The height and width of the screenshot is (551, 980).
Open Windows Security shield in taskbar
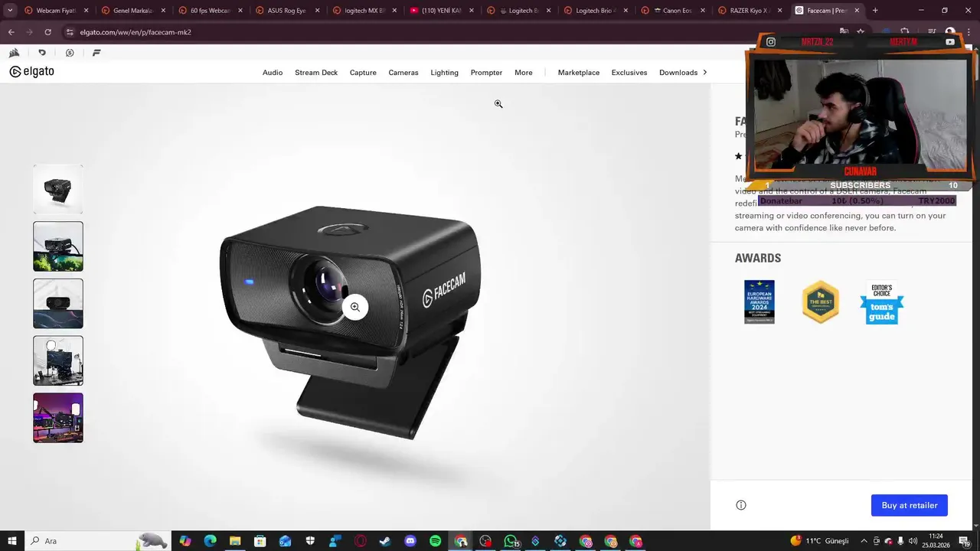click(310, 541)
